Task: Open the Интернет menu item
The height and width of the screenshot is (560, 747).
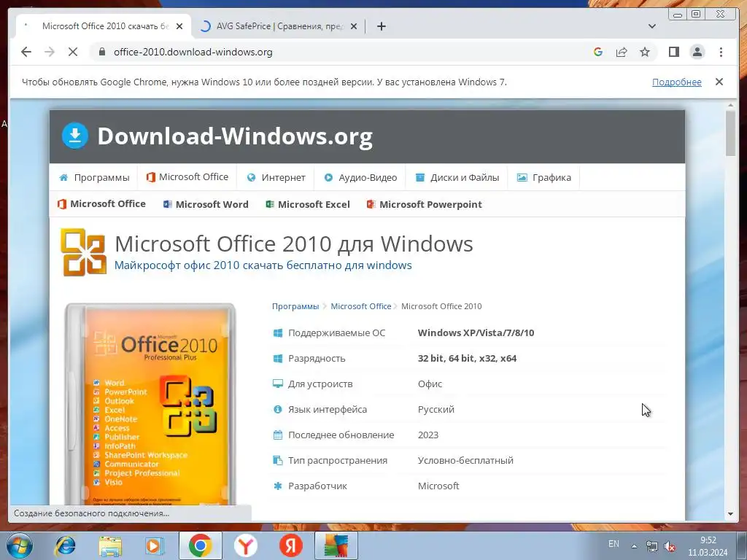Action: pyautogui.click(x=276, y=177)
